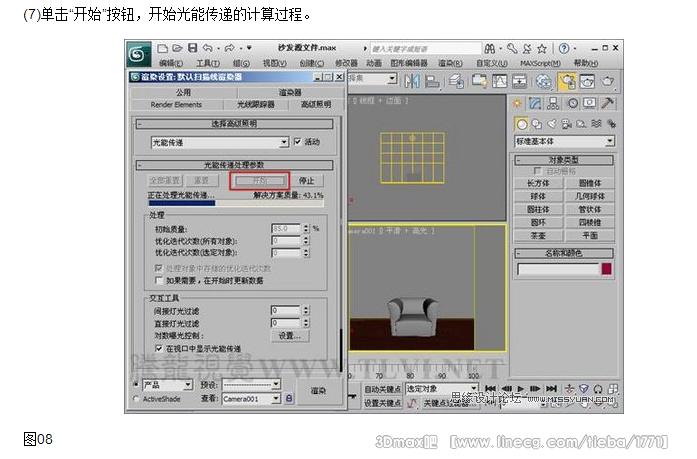The width and height of the screenshot is (697, 459).
Task: Open the Curve Editor toolbar icon
Action: pos(500,81)
